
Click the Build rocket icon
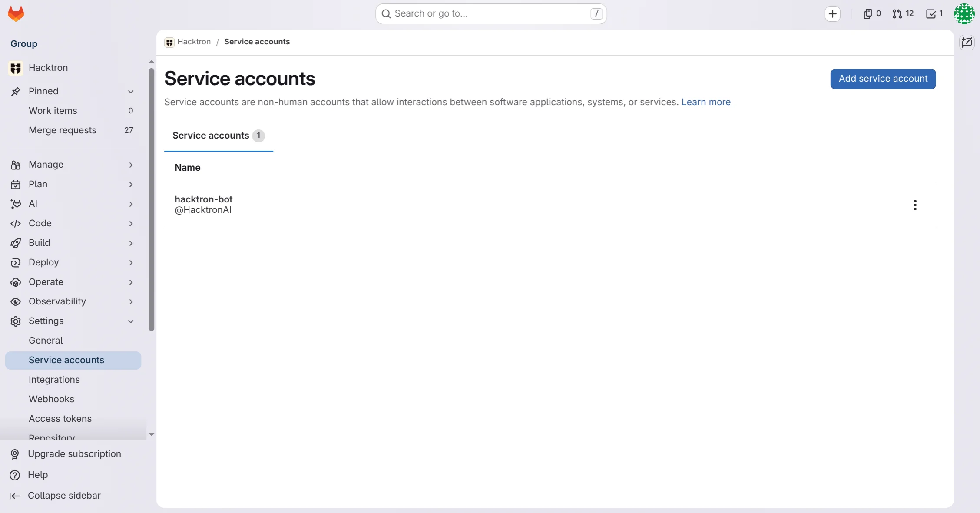pos(16,243)
